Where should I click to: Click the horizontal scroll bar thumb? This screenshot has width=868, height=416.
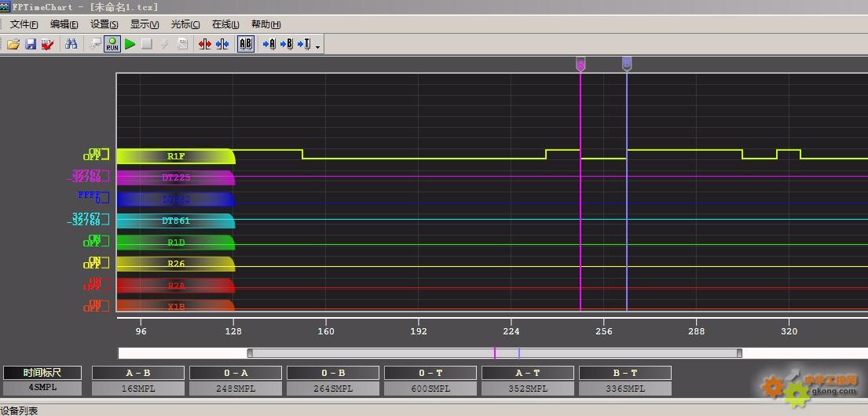(494, 353)
